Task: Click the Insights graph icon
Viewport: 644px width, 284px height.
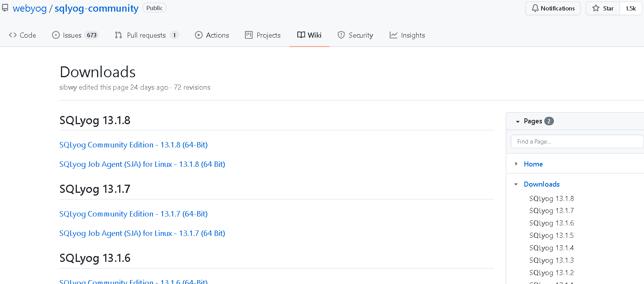Action: click(x=394, y=35)
